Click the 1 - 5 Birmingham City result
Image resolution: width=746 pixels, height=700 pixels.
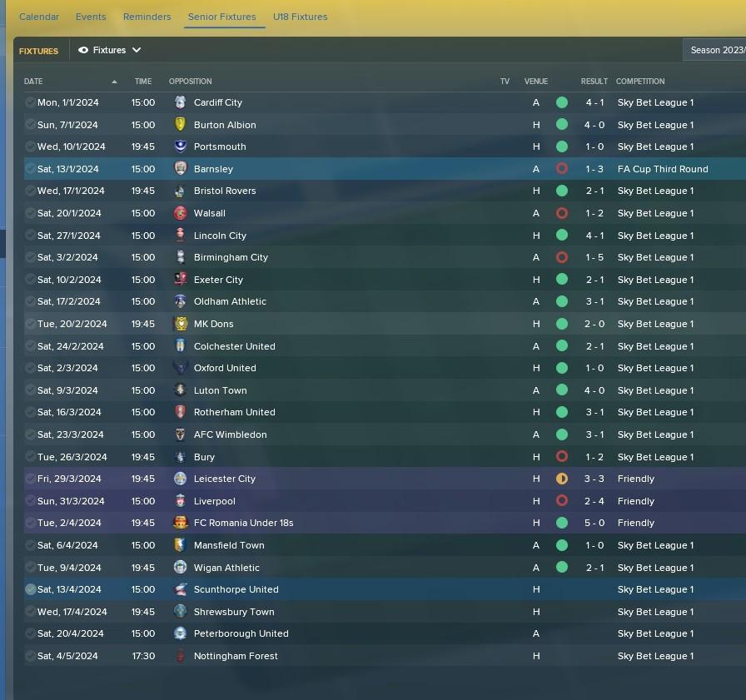point(594,257)
